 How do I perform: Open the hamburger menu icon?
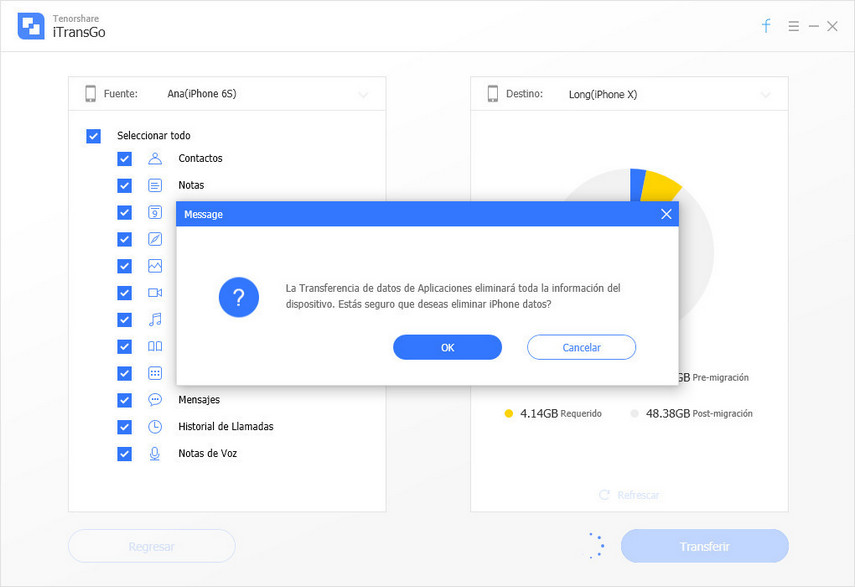click(793, 26)
